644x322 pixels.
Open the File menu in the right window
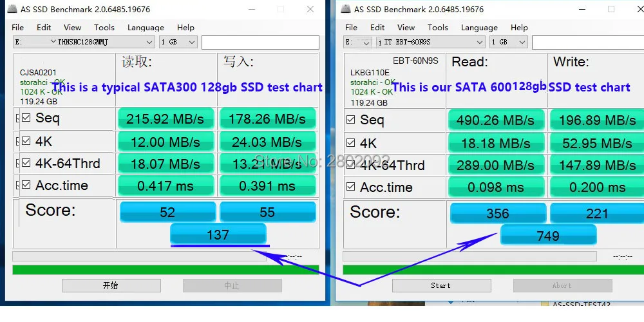pos(351,28)
